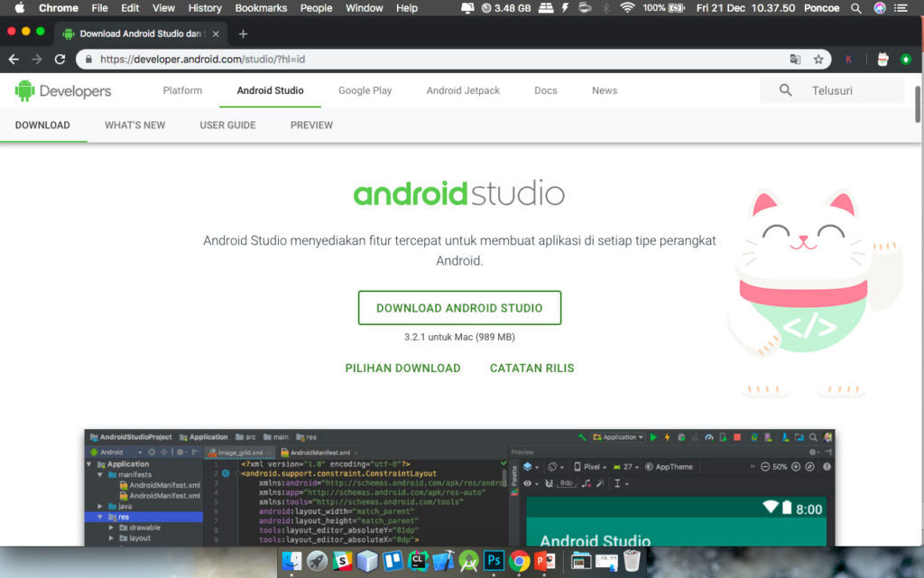
Task: Open the History menu
Action: tap(205, 7)
